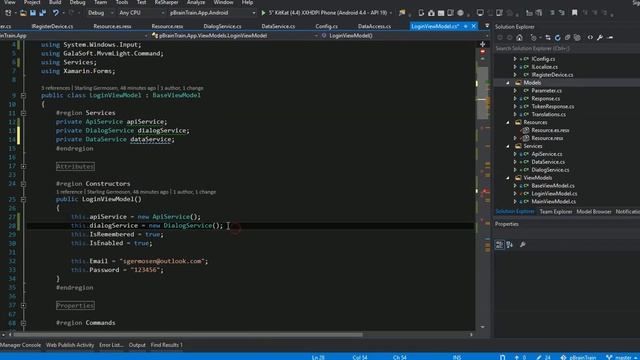Image resolution: width=640 pixels, height=360 pixels.
Task: Select LoginViewModel.cs in Solution Explorer
Action: [x=554, y=194]
